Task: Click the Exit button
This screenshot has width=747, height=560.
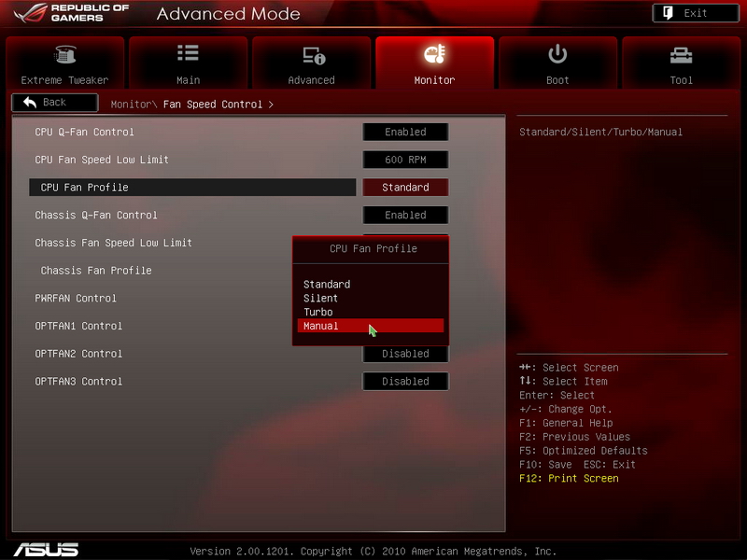Action: [696, 13]
